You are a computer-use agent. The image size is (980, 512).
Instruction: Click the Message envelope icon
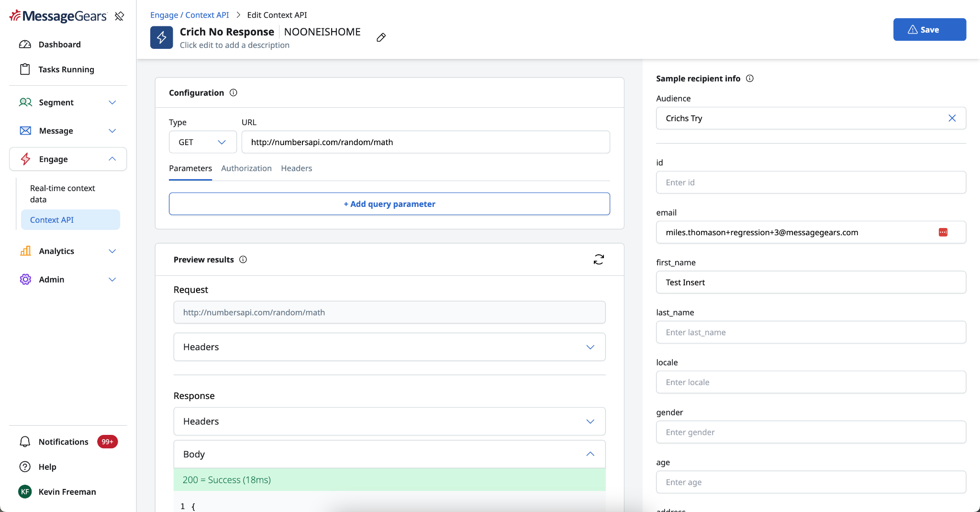(x=25, y=131)
